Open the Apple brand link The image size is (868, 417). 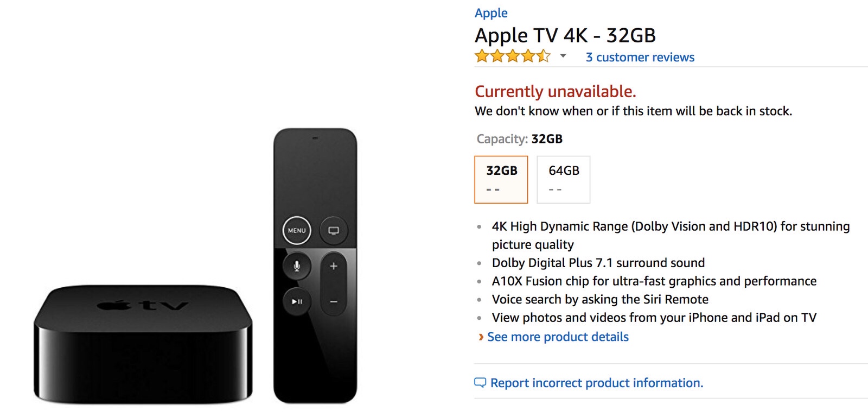coord(491,13)
